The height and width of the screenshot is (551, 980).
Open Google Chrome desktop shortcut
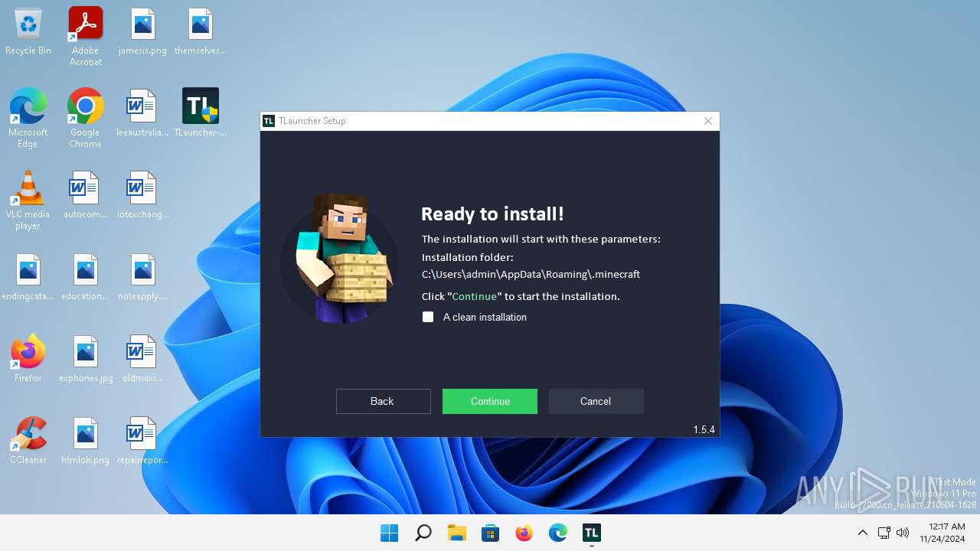click(x=86, y=118)
